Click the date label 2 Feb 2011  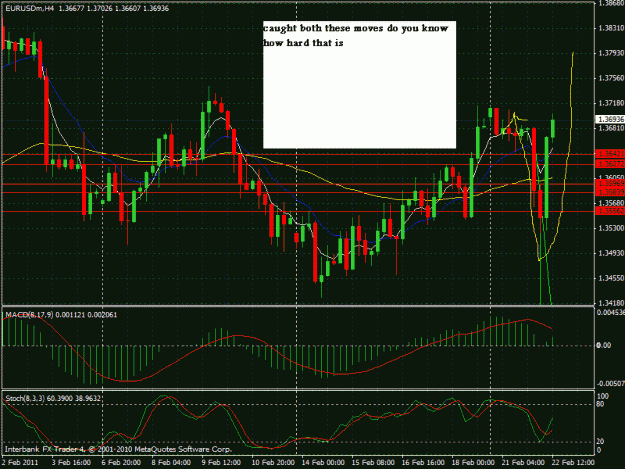click(20, 462)
